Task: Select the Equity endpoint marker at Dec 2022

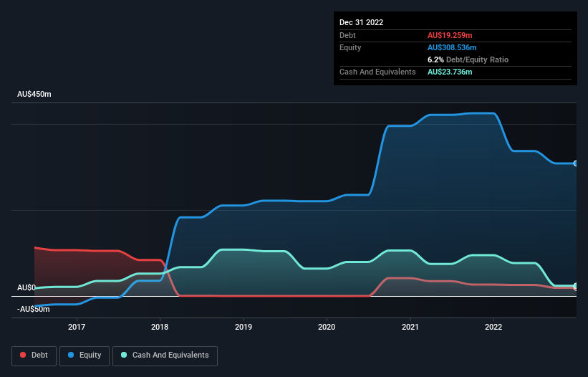Action: (x=576, y=163)
